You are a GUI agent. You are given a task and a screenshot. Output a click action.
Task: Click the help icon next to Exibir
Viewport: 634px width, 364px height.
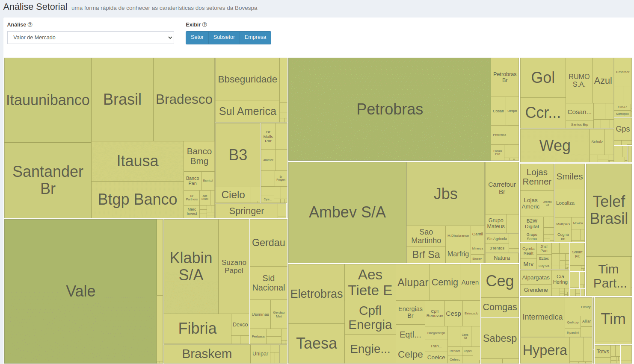tap(204, 25)
